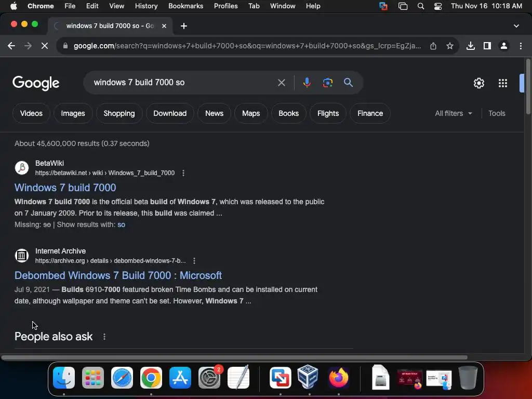This screenshot has width=532, height=399.
Task: Switch to News results
Action: click(215, 113)
